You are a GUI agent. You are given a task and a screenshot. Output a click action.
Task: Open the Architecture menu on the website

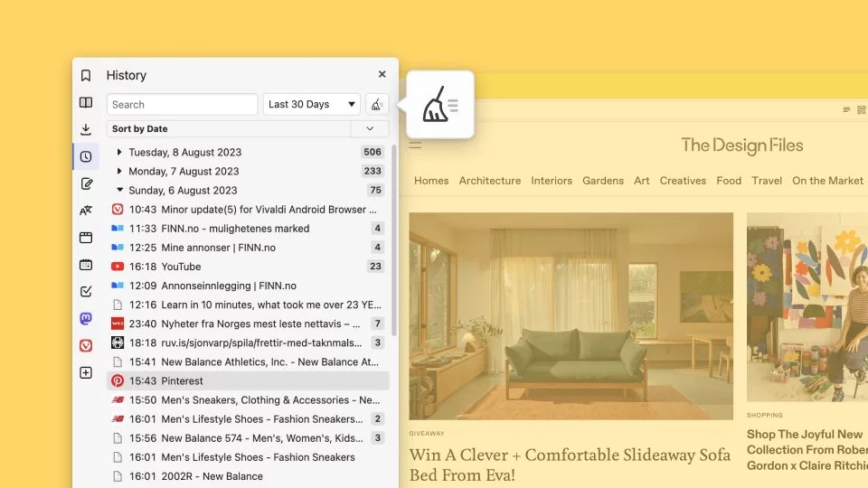pos(489,181)
